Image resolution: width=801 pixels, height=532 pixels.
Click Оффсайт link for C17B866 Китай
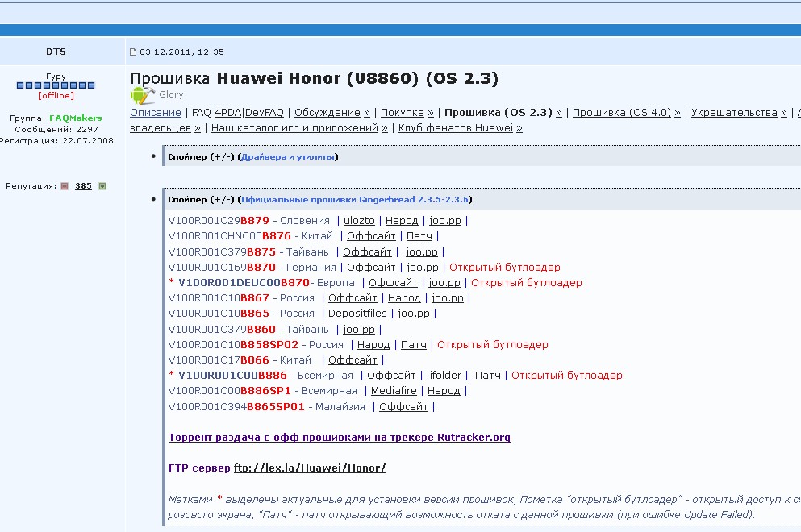point(353,360)
